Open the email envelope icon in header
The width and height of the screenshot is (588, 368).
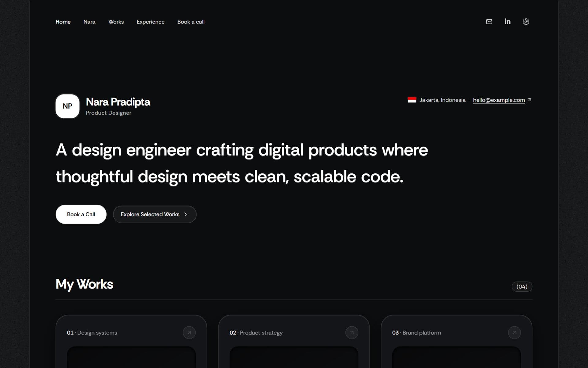(x=489, y=21)
